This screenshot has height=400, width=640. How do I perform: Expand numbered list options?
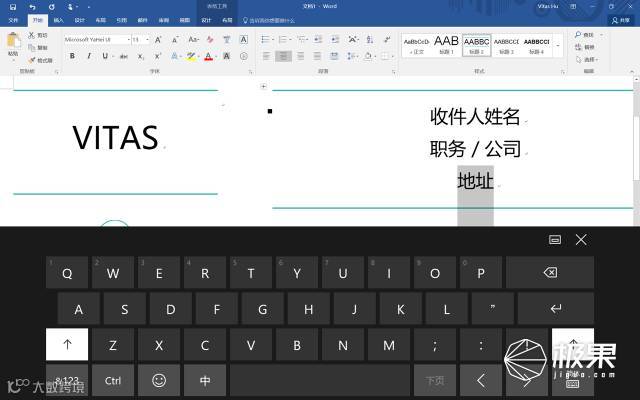(290, 40)
